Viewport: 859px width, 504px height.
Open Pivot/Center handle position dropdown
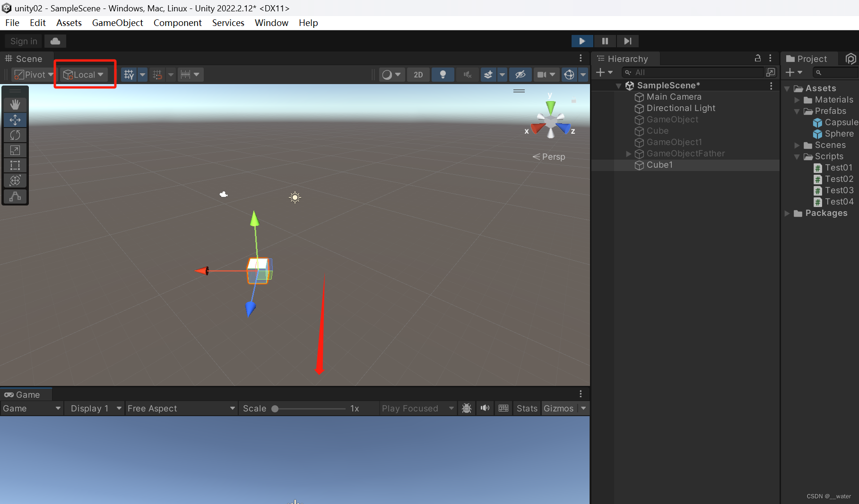(x=33, y=75)
